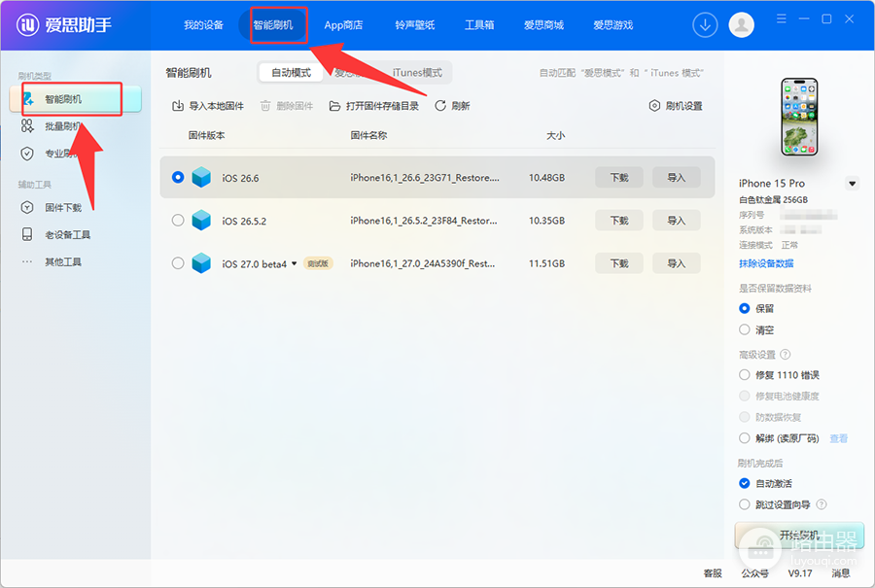Click 导入 for iOS 26.6
The height and width of the screenshot is (588, 875).
click(676, 178)
